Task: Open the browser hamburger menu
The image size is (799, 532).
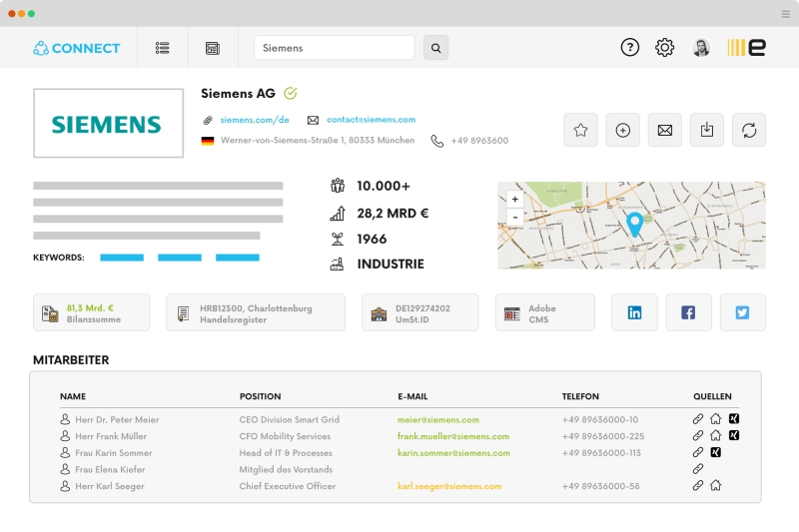Action: click(785, 14)
